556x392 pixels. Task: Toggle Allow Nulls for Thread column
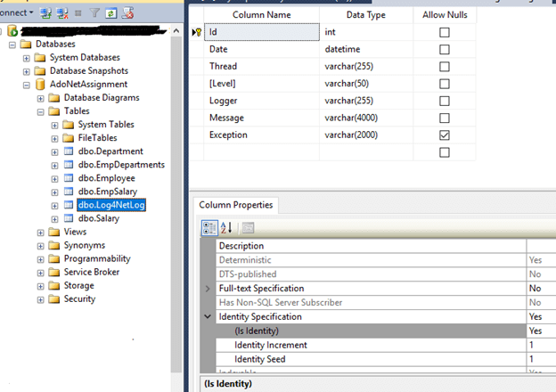tap(445, 67)
